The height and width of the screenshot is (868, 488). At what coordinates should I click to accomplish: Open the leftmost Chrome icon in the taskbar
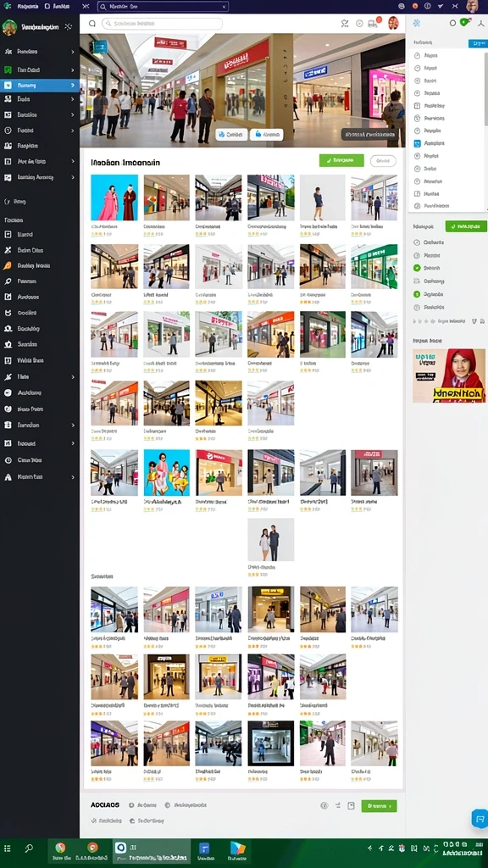(x=60, y=848)
